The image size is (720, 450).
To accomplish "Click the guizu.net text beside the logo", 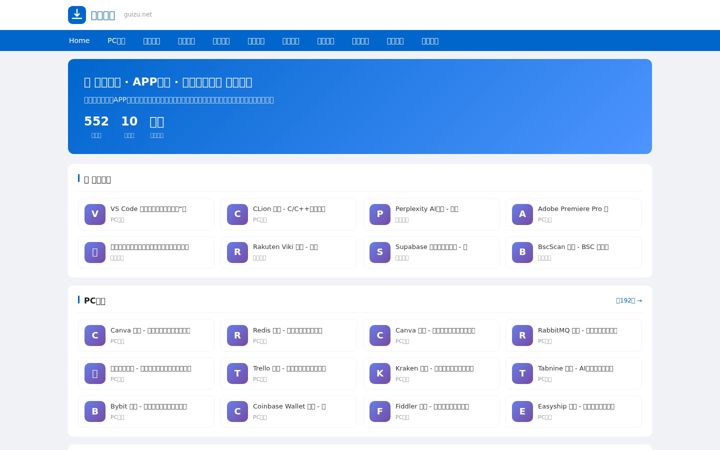I will [138, 14].
